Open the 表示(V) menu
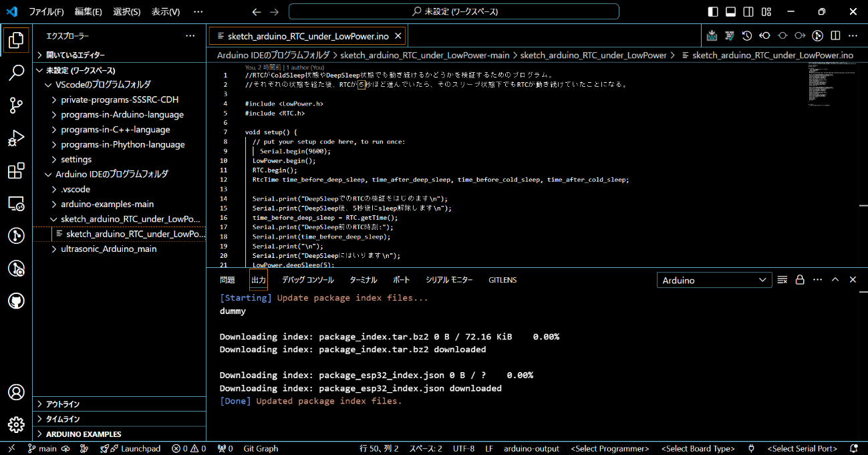This screenshot has height=455, width=868. point(166,12)
